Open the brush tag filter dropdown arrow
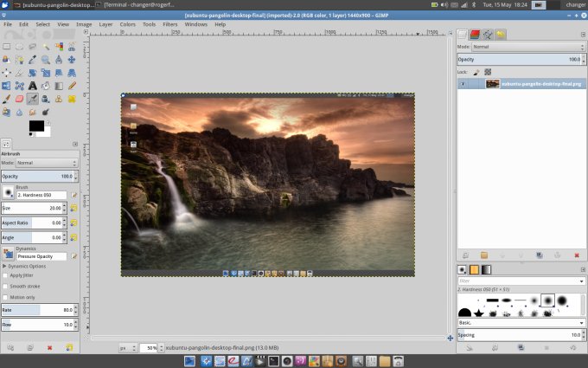The image size is (588, 368). pyautogui.click(x=581, y=281)
